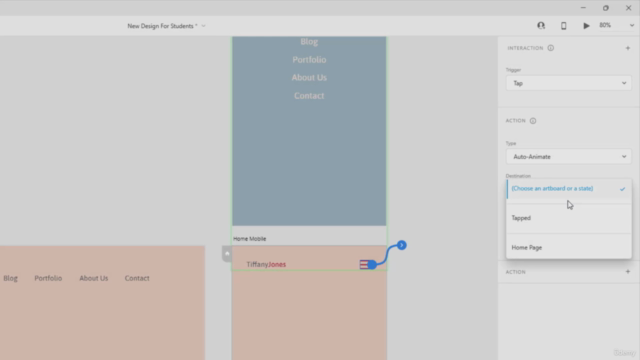Viewport: 640px width, 360px height.
Task: Select "Choose an artboard or a state" option
Action: [569, 189]
